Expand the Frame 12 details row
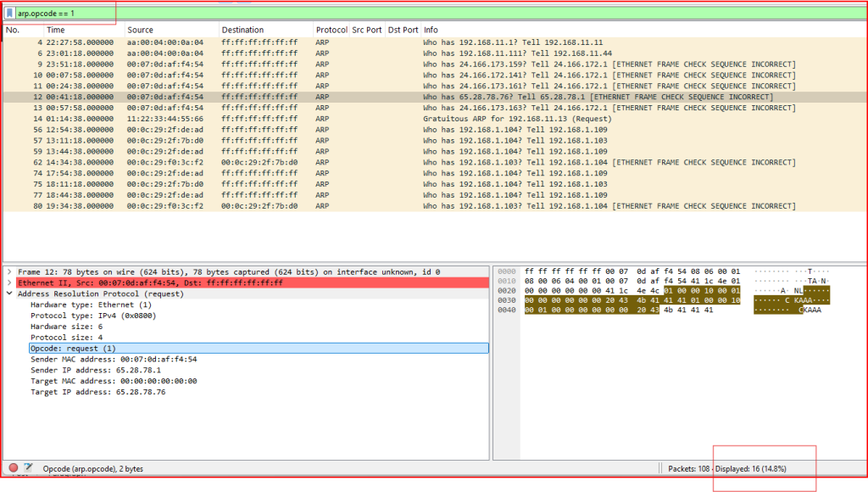Screen dimensions: 868x492 pyautogui.click(x=9, y=272)
